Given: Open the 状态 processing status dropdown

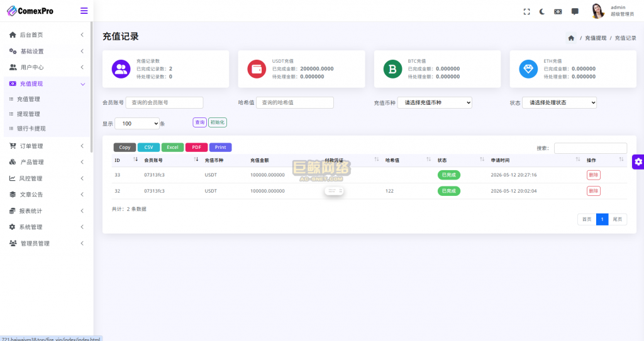Looking at the screenshot, I should tap(559, 102).
